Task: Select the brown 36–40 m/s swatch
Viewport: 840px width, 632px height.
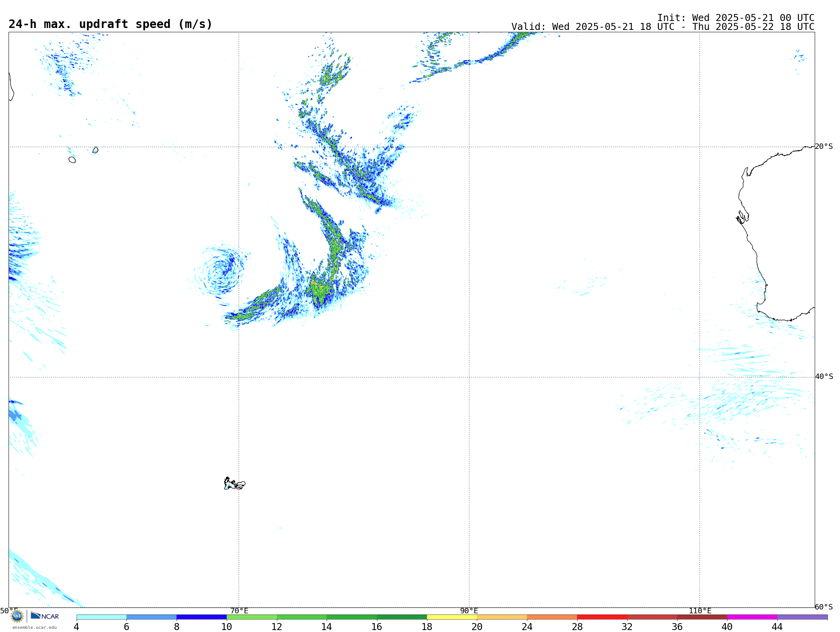Action: 702,617
